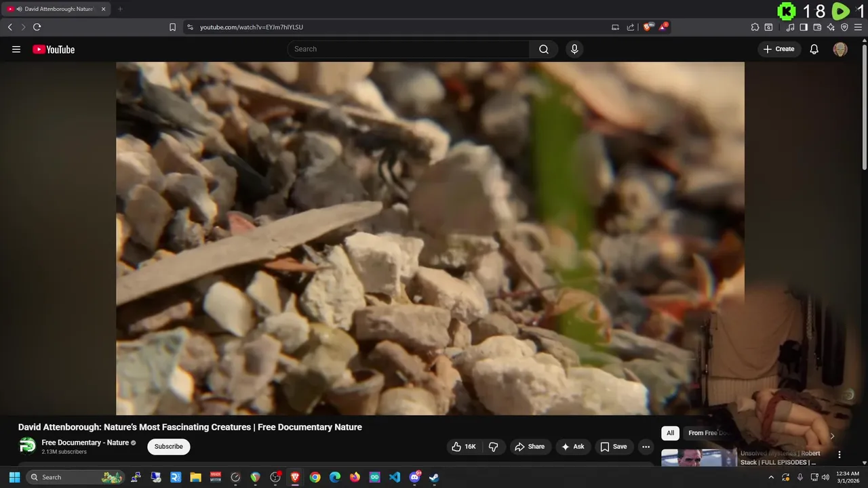The height and width of the screenshot is (488, 868).
Task: Open Brave Shields lion icon
Action: point(648,27)
